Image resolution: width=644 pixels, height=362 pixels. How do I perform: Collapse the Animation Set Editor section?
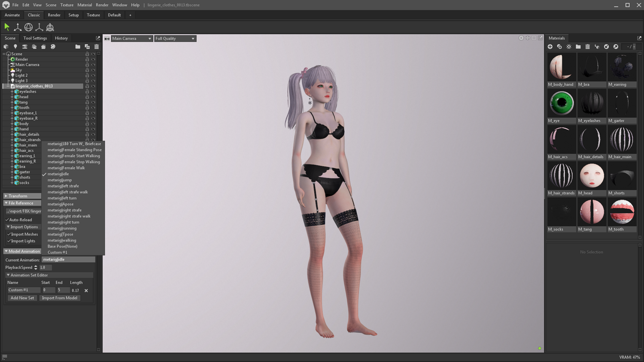8,275
